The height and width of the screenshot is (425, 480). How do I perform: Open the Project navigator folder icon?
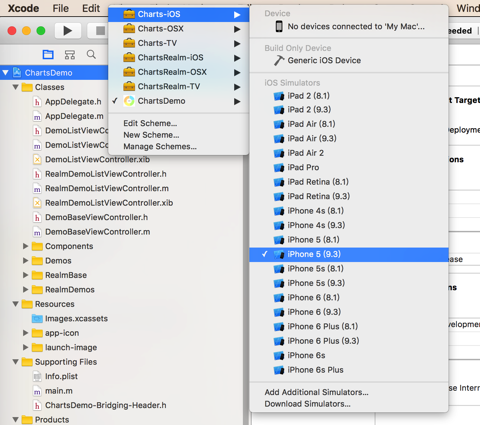click(x=48, y=54)
